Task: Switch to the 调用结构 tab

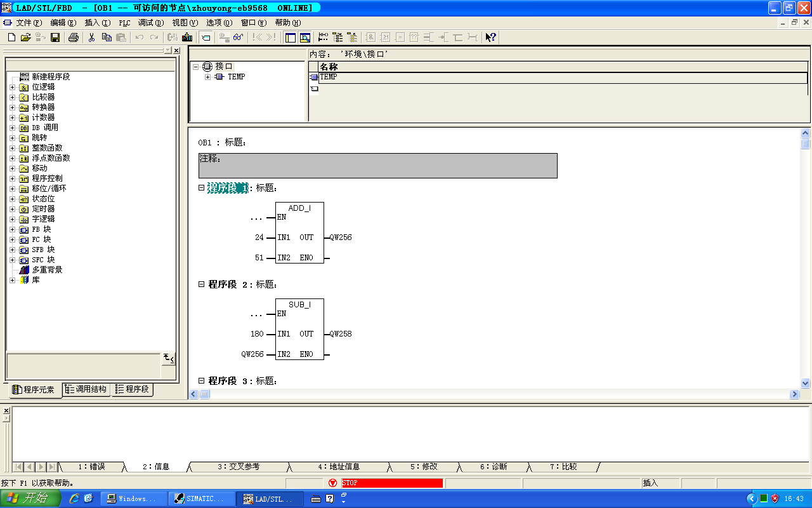Action: [x=87, y=389]
